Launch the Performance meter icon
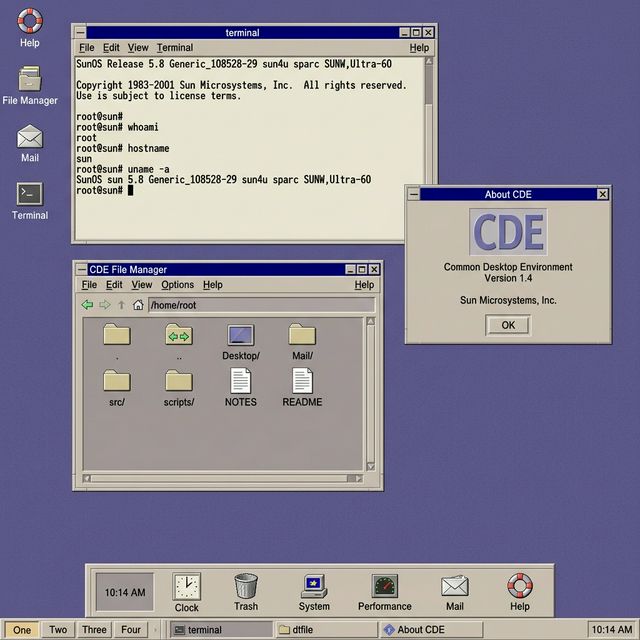 [384, 591]
